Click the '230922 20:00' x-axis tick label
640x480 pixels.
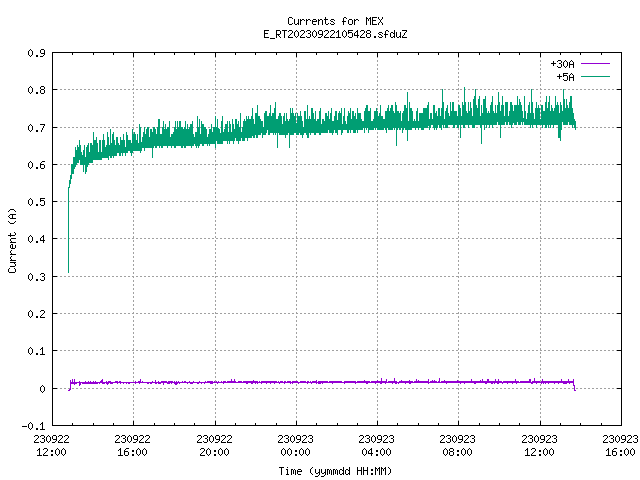(214, 446)
